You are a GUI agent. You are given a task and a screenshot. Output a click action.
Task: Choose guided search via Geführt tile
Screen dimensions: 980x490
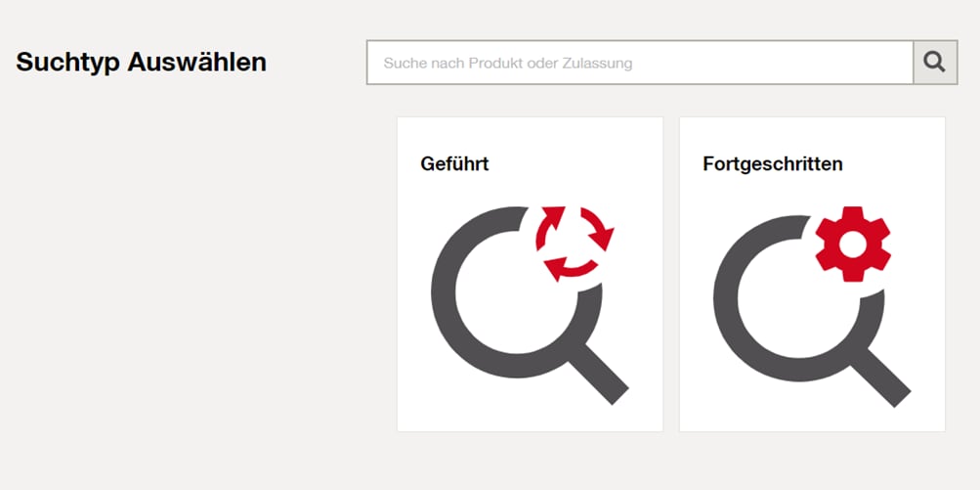pyautogui.click(x=530, y=274)
